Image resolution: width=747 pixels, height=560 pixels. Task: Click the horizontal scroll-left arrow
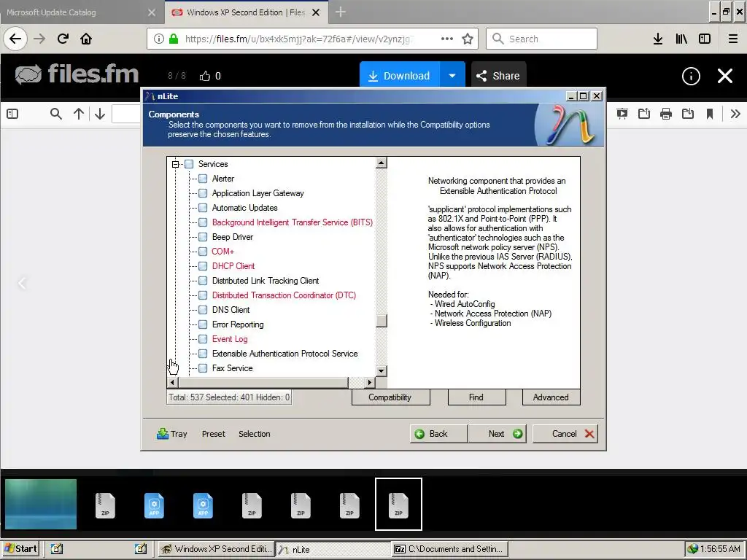pyautogui.click(x=172, y=382)
